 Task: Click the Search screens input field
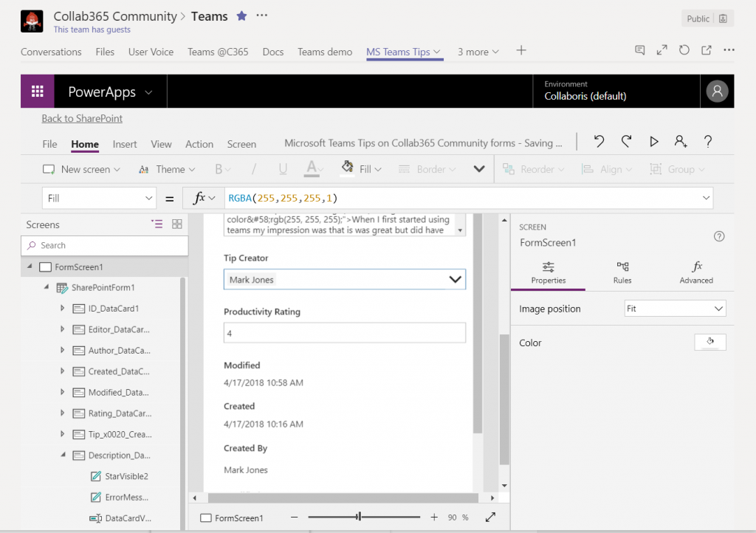(105, 245)
